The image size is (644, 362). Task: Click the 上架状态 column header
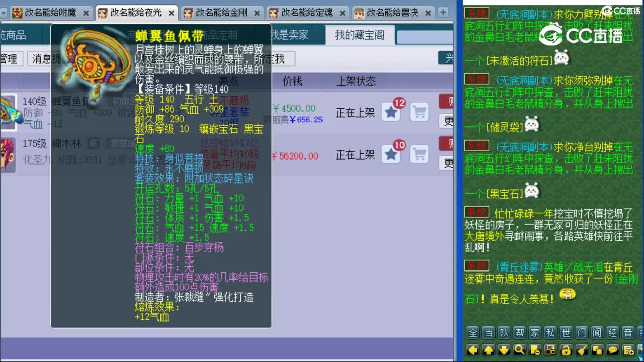coord(356,81)
